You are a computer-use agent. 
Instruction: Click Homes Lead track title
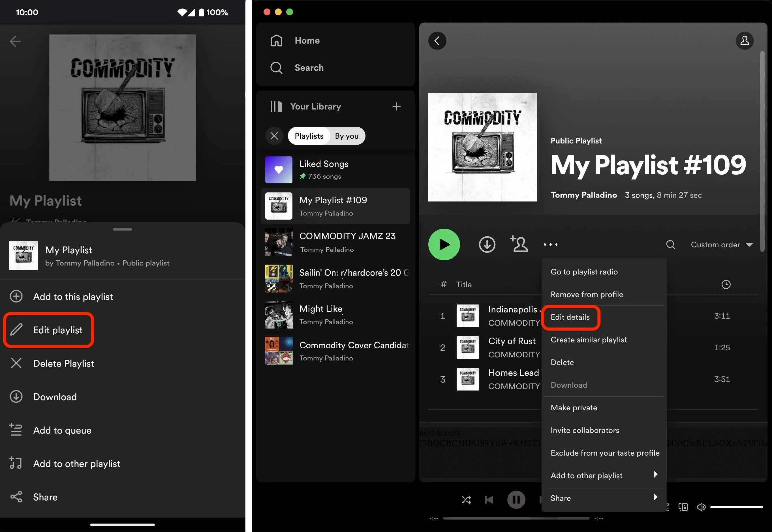pyautogui.click(x=514, y=373)
